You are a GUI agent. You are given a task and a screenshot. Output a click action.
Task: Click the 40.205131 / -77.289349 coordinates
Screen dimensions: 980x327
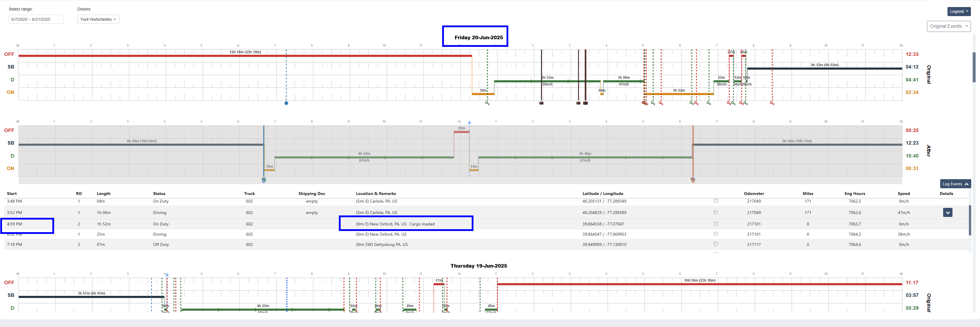[604, 201]
